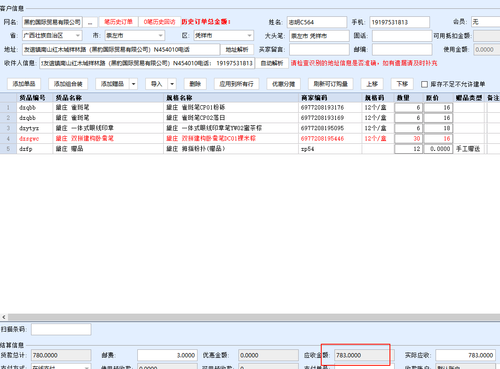The image size is (500, 369).
Task: Select the dzytyz item code cell
Action: click(35, 128)
